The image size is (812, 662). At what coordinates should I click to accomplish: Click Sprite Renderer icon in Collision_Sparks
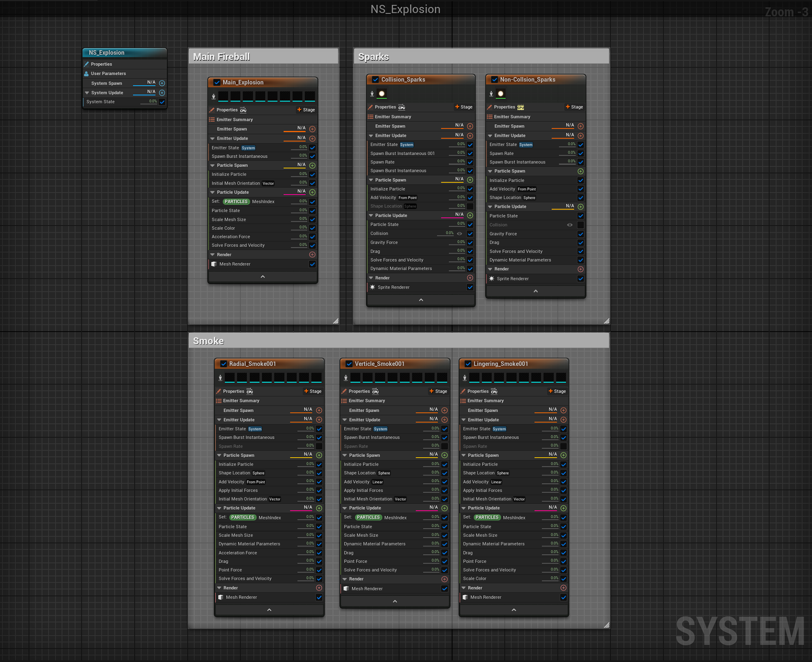(x=373, y=287)
